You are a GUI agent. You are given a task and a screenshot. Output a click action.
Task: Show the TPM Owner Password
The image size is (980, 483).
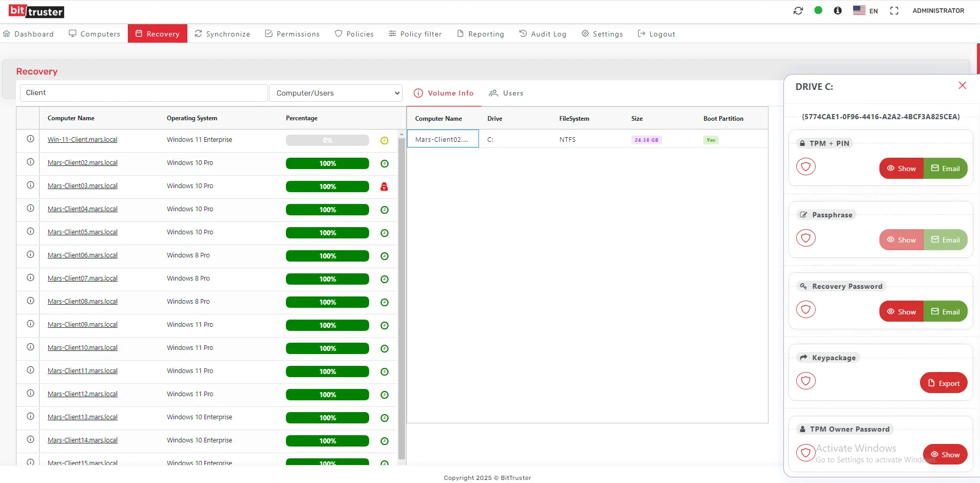tap(945, 454)
